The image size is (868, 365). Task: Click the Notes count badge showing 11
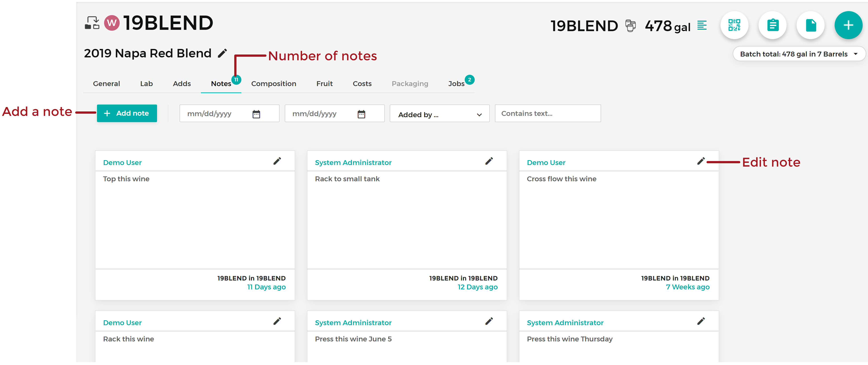coord(236,80)
